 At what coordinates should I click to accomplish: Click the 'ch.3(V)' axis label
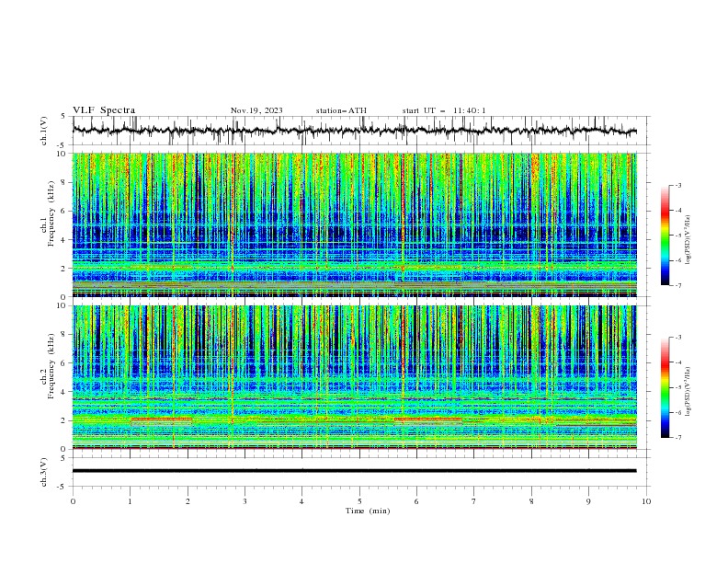[44, 472]
